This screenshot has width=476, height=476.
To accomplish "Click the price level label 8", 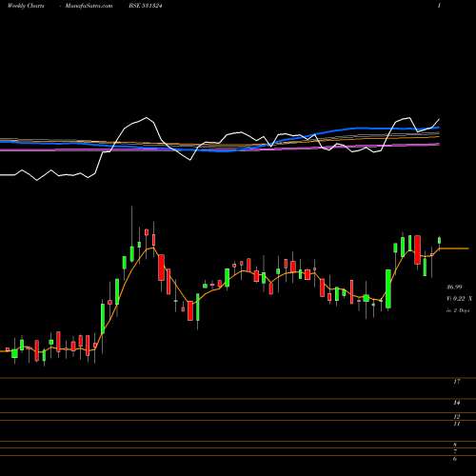I will tap(455, 445).
